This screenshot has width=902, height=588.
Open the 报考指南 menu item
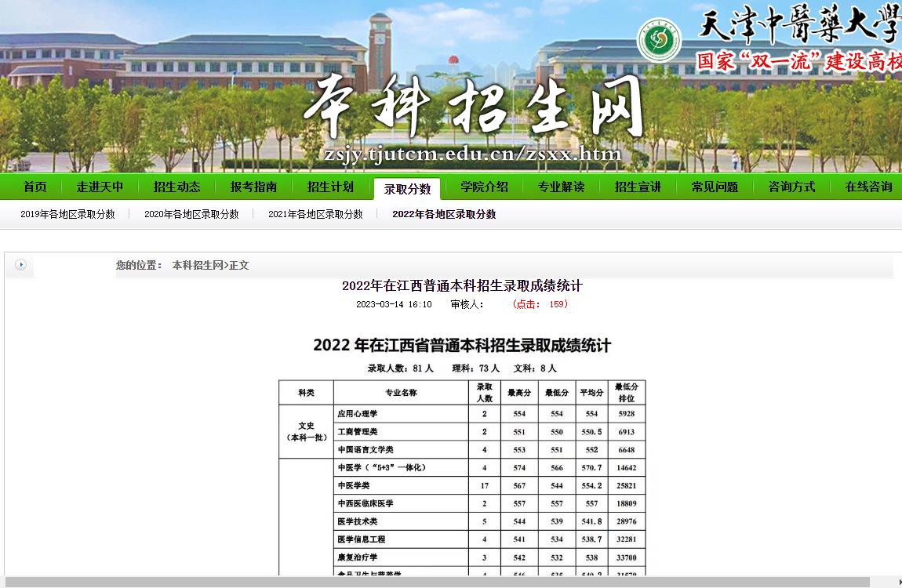pos(253,187)
